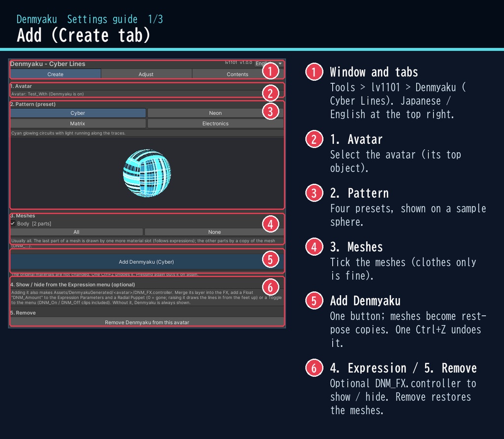Choose the Neon pattern preset
Image resolution: width=504 pixels, height=439 pixels.
pos(216,113)
